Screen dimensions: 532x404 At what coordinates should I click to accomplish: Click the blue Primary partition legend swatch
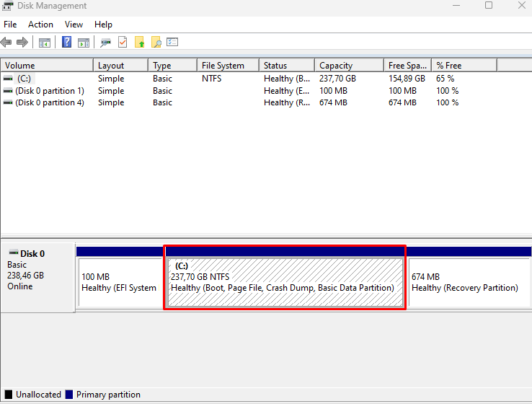coord(69,395)
